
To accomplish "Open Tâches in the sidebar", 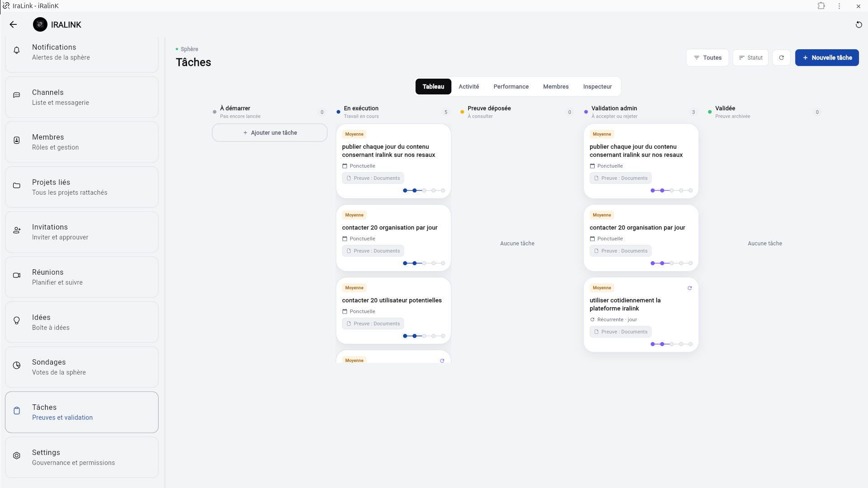I will 82,412.
